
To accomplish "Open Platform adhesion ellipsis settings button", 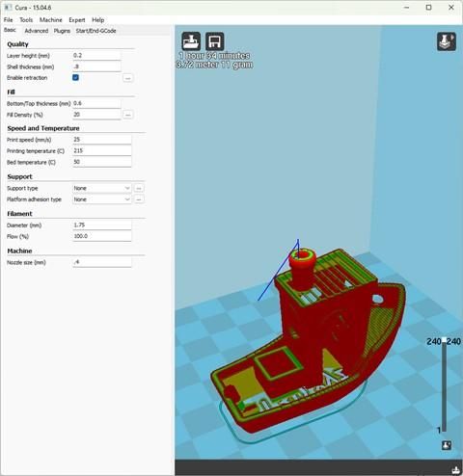I will click(139, 199).
